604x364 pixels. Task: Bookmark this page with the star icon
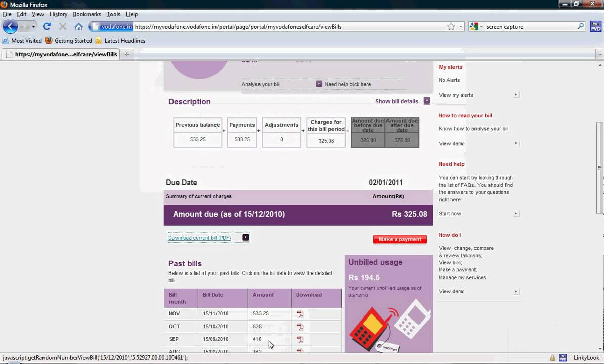(451, 27)
